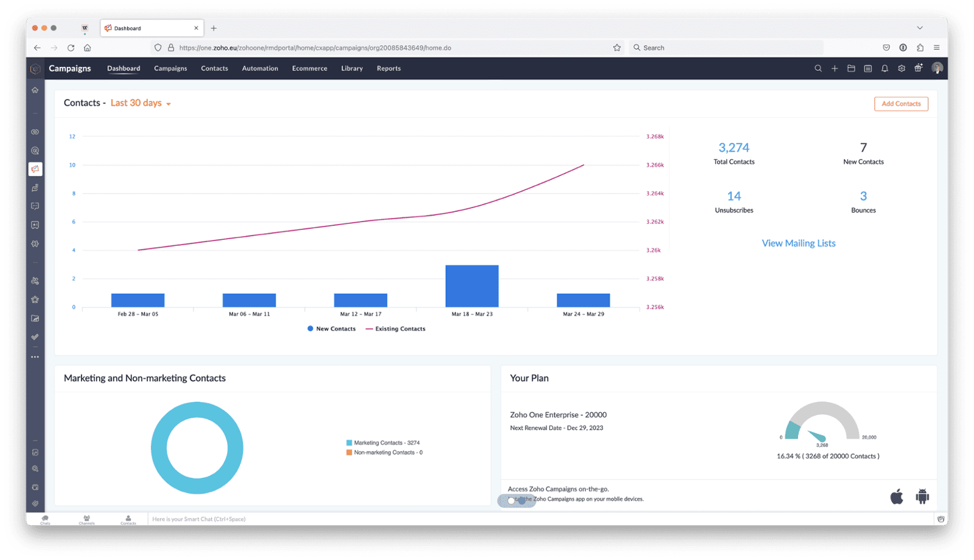Click the 14 Unsubscribes figure
The image size is (974, 560).
pos(734,196)
